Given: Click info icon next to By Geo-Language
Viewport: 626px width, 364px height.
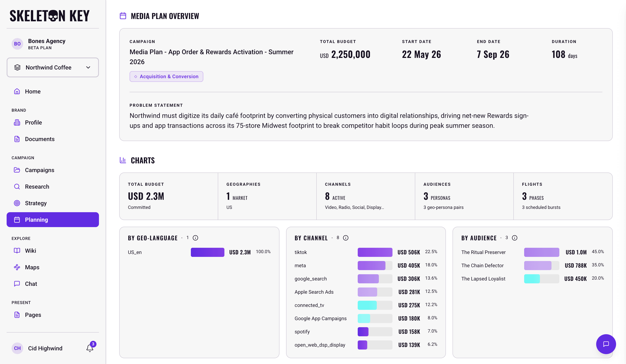Looking at the screenshot, I should coord(195,238).
